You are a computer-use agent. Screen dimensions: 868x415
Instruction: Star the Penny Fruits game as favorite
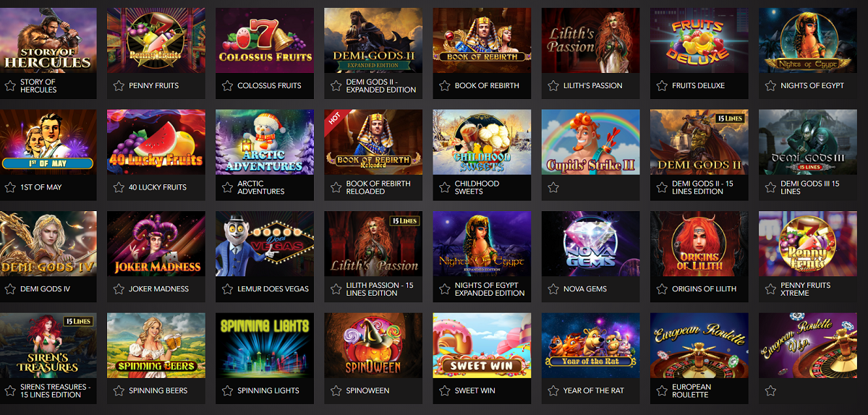pos(119,85)
